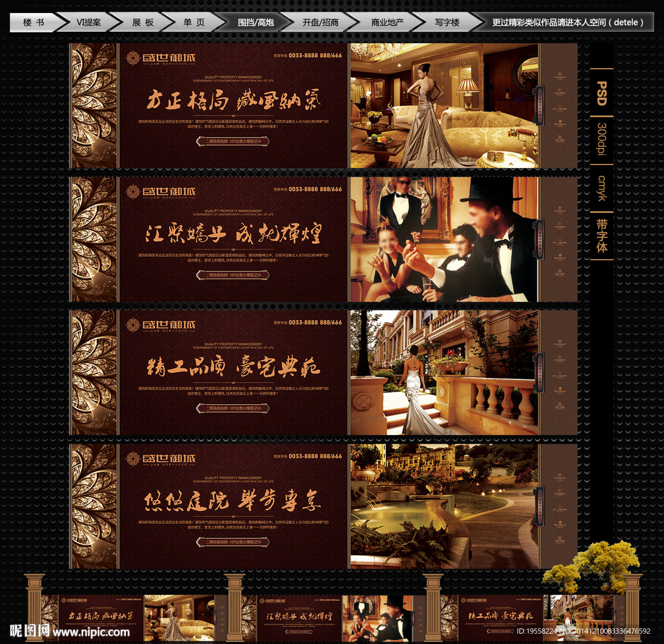Click the ID number text at bottom right
The image size is (664, 644).
tap(584, 631)
